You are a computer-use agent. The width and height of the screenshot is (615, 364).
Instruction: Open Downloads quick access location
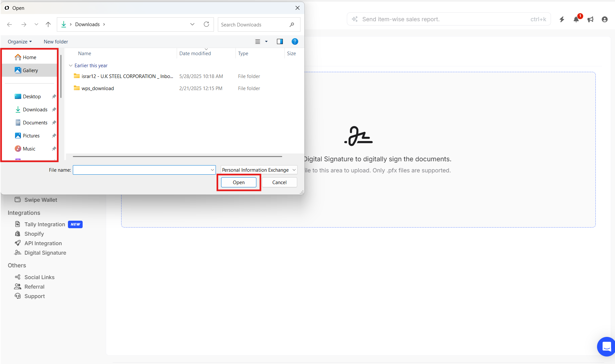click(x=35, y=110)
